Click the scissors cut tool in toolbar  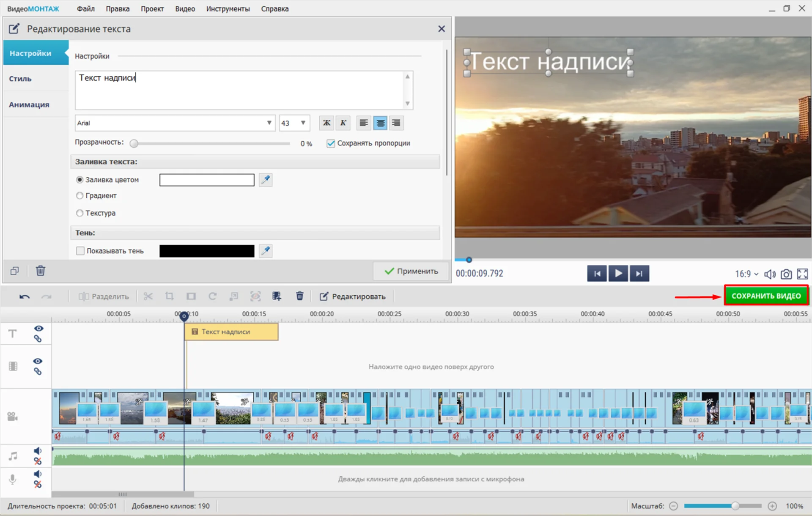point(148,296)
